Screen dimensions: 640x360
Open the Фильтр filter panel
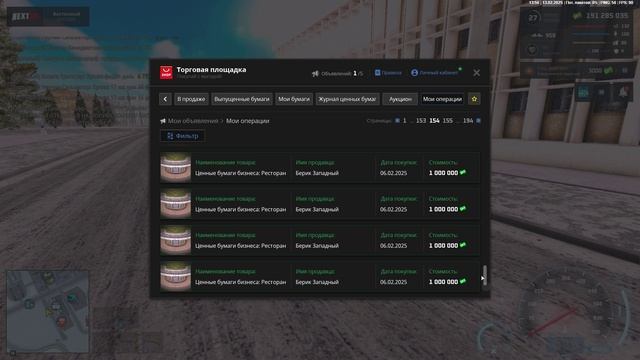coord(182,136)
